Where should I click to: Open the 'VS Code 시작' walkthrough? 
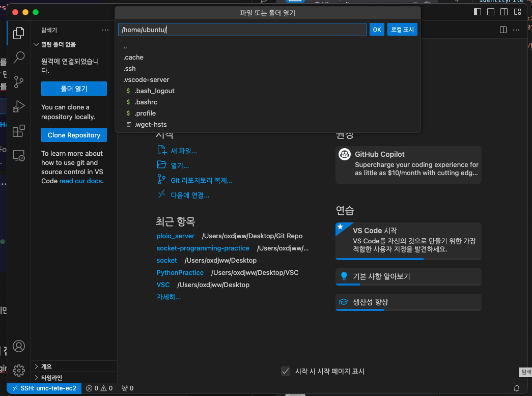408,241
